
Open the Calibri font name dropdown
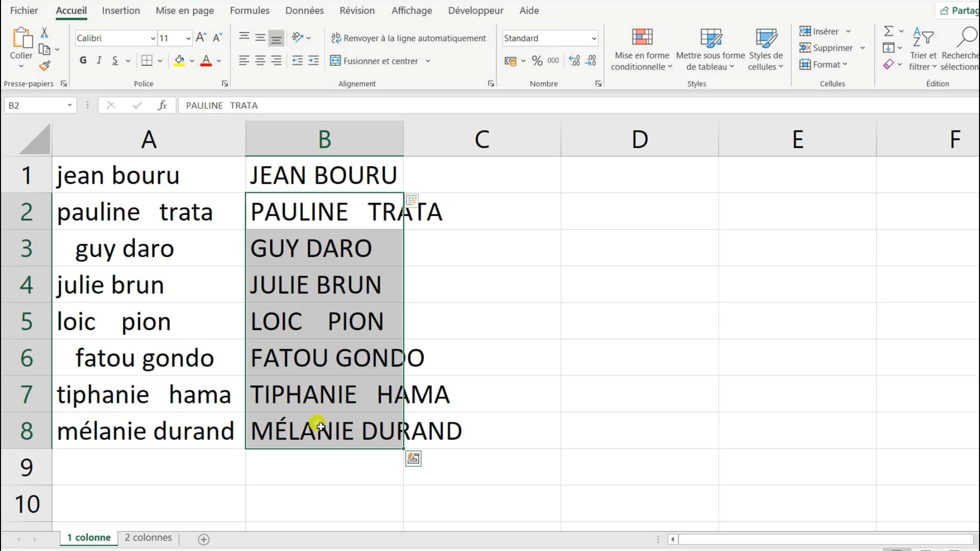click(153, 38)
